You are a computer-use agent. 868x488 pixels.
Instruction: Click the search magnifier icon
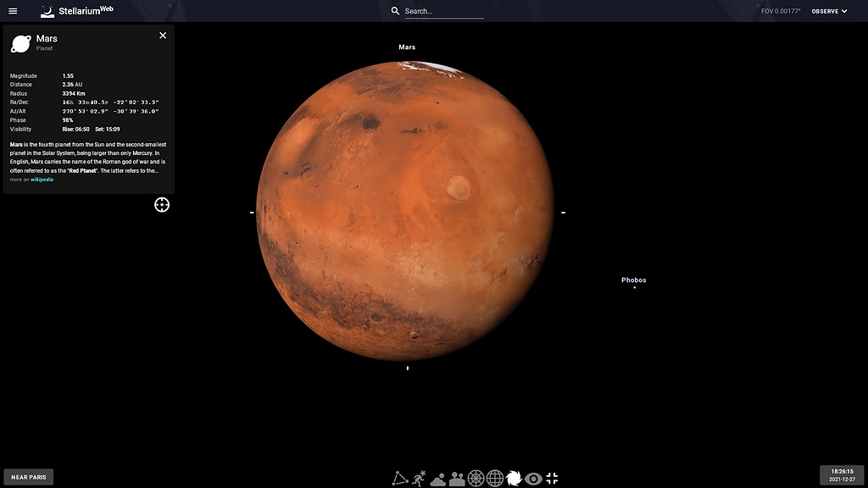click(395, 11)
